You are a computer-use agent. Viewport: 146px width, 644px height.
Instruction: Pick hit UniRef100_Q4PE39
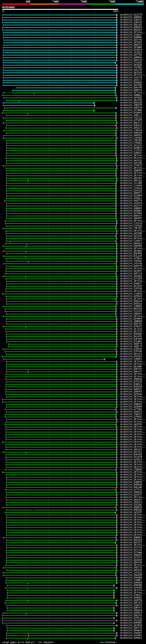pos(131,108)
